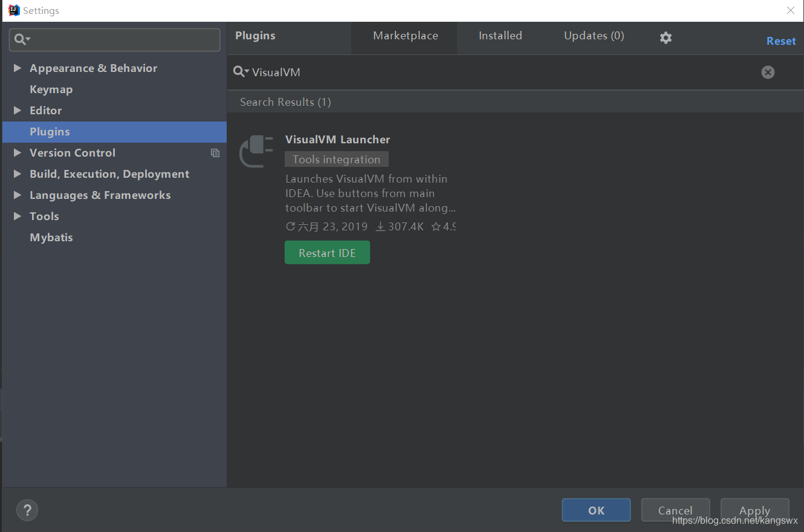
Task: Open Appearance & Behavior settings page
Action: coord(93,68)
